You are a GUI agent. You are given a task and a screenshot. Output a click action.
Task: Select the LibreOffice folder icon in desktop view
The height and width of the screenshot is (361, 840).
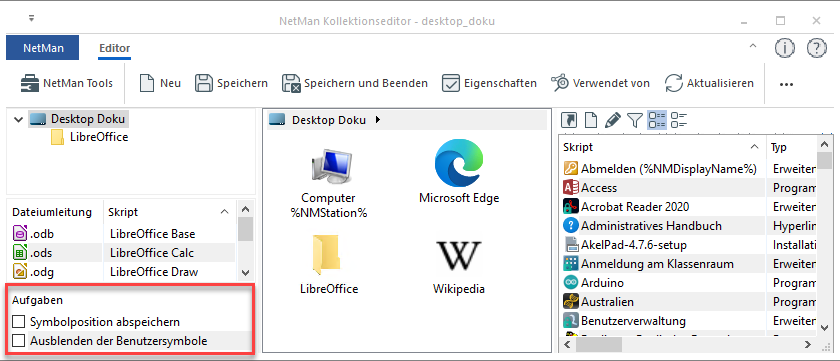[x=329, y=264]
